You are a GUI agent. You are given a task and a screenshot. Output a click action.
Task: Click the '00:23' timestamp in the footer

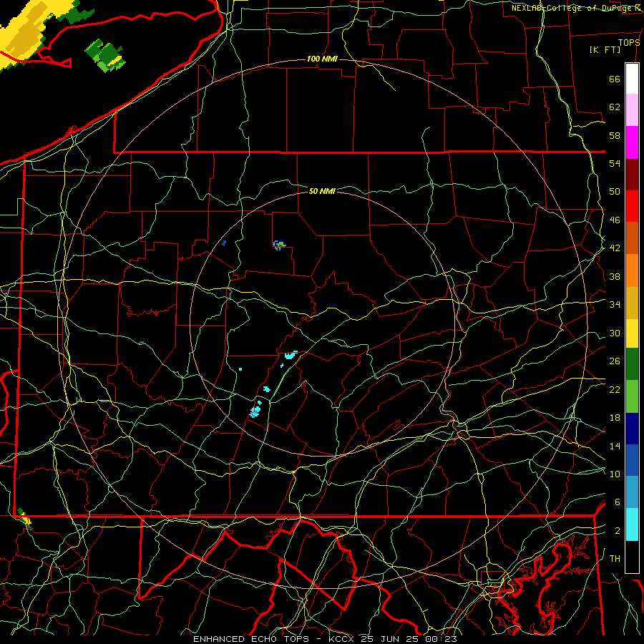pyautogui.click(x=441, y=639)
